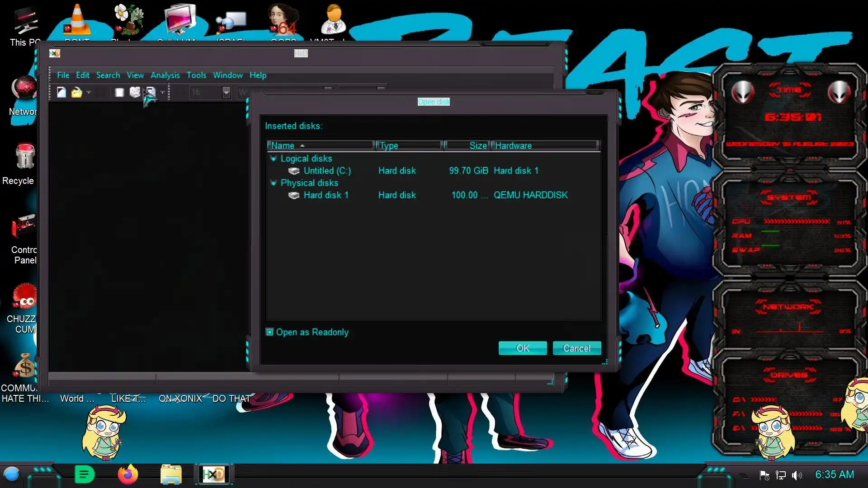Click the volume speaker tray icon
The image size is (868, 488).
coord(797,475)
